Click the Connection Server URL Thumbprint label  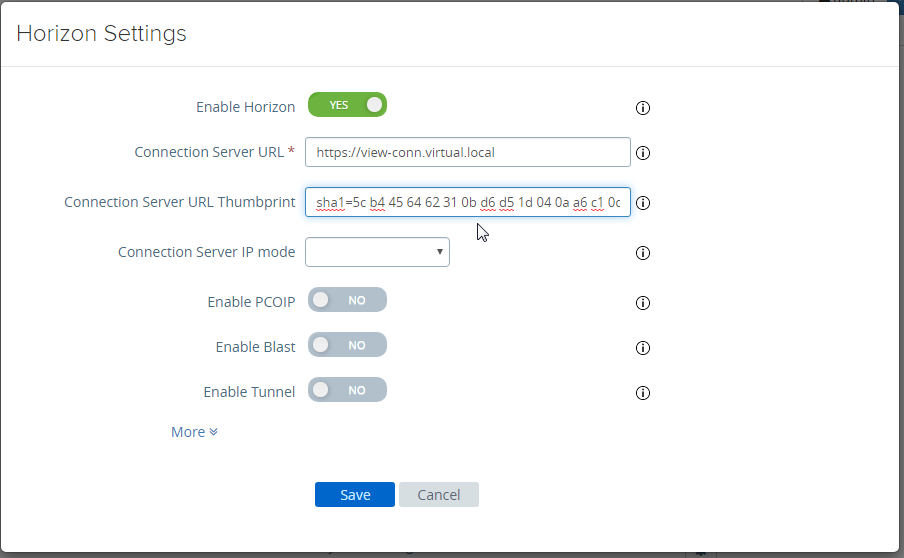(x=179, y=202)
